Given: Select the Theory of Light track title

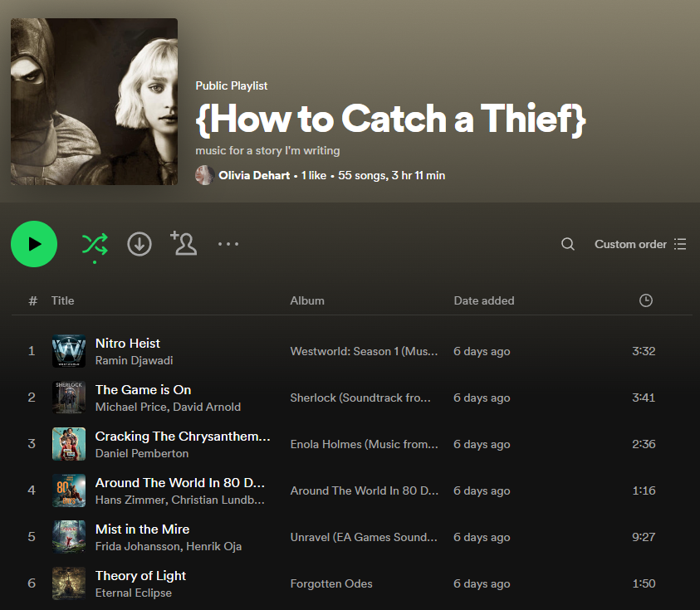Looking at the screenshot, I should [x=140, y=575].
